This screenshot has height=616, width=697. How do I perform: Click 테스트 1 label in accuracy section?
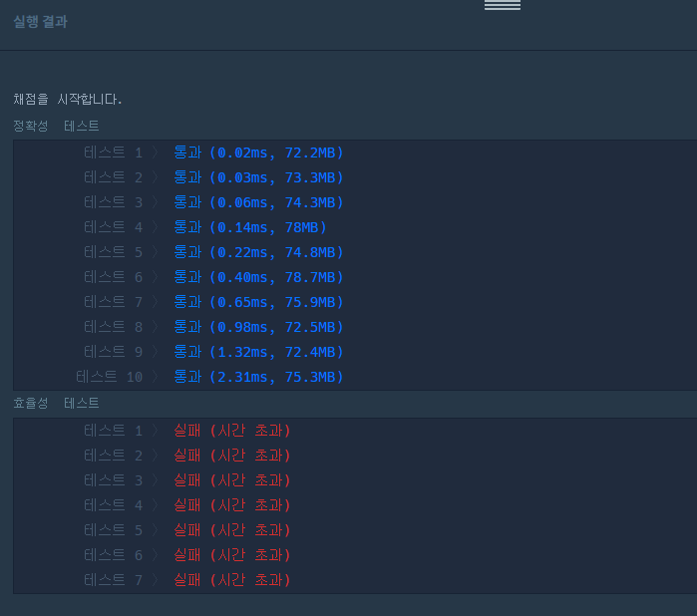113,153
